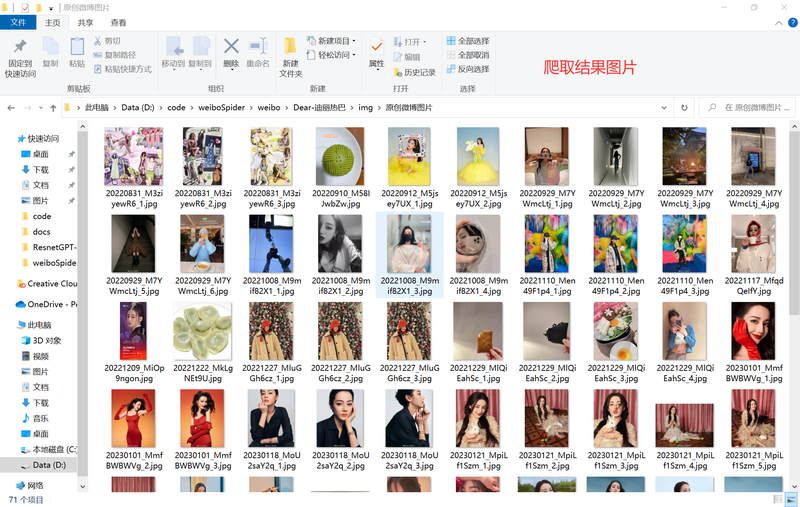Image resolution: width=800 pixels, height=507 pixels.
Task: Go to Data (D:) in address path
Action: [138, 108]
